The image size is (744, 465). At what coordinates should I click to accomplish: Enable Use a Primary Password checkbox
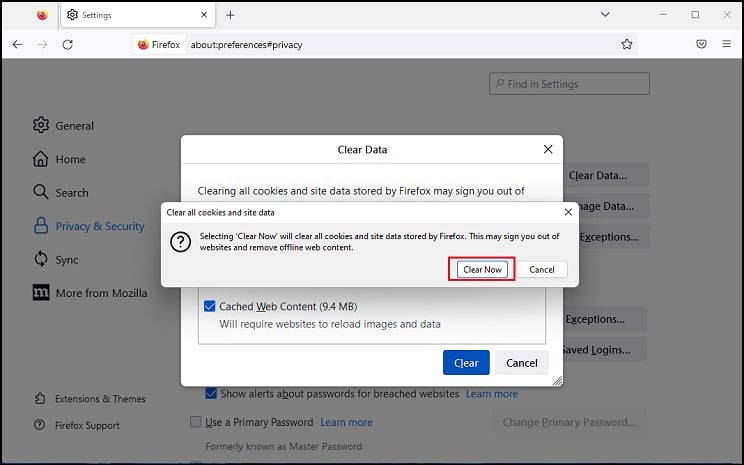pos(195,422)
